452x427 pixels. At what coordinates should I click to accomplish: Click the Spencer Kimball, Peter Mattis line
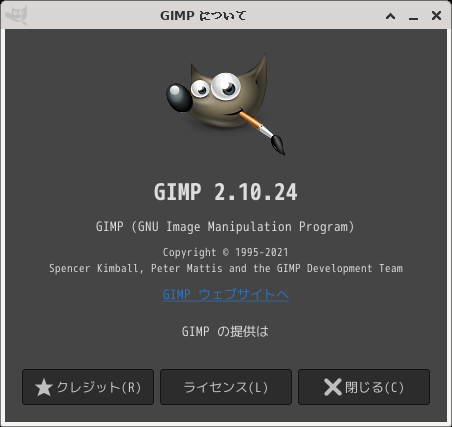pyautogui.click(x=226, y=268)
